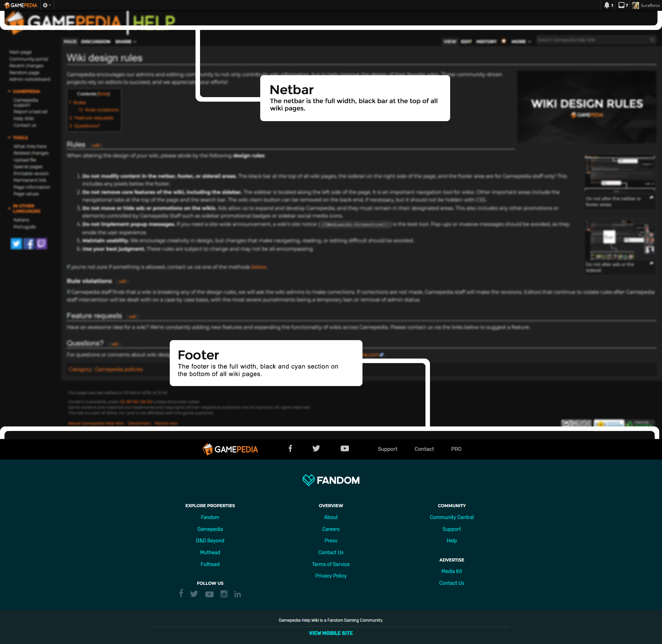Image resolution: width=662 pixels, height=644 pixels.
Task: Click the "OVERVIEW" footer heading
Action: (x=331, y=505)
